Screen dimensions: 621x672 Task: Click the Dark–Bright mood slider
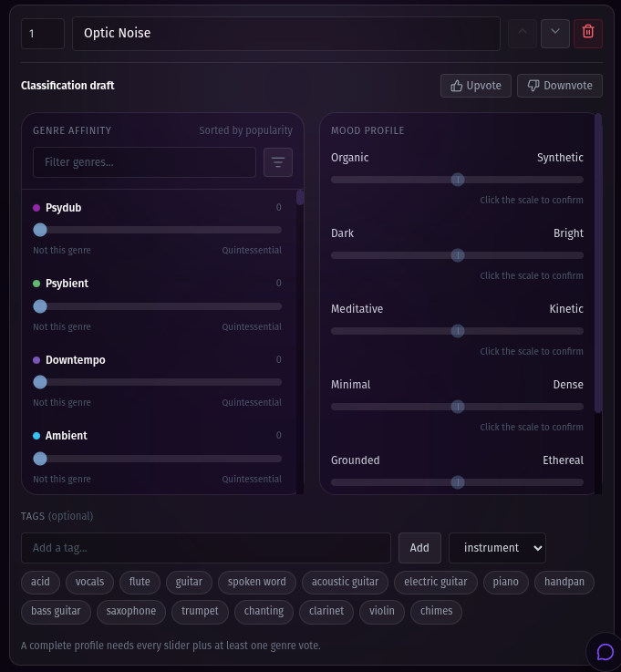tap(457, 255)
